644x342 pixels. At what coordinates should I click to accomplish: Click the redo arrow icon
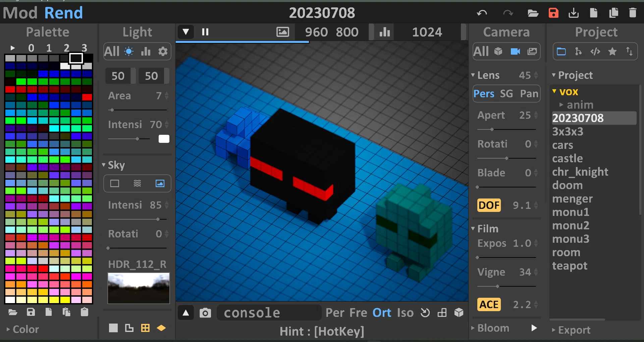pos(508,13)
